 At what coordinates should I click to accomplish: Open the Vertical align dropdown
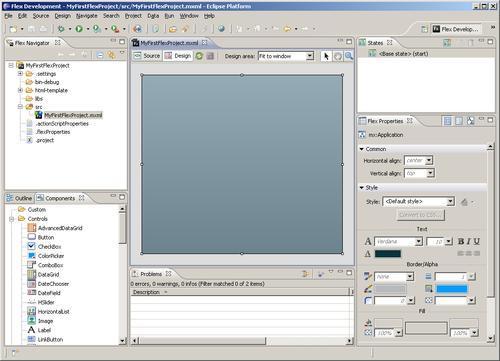pos(430,173)
